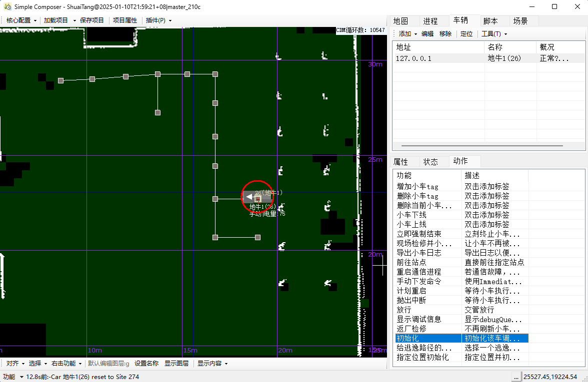
Task: Click 项目属性 in the top toolbar
Action: (125, 20)
